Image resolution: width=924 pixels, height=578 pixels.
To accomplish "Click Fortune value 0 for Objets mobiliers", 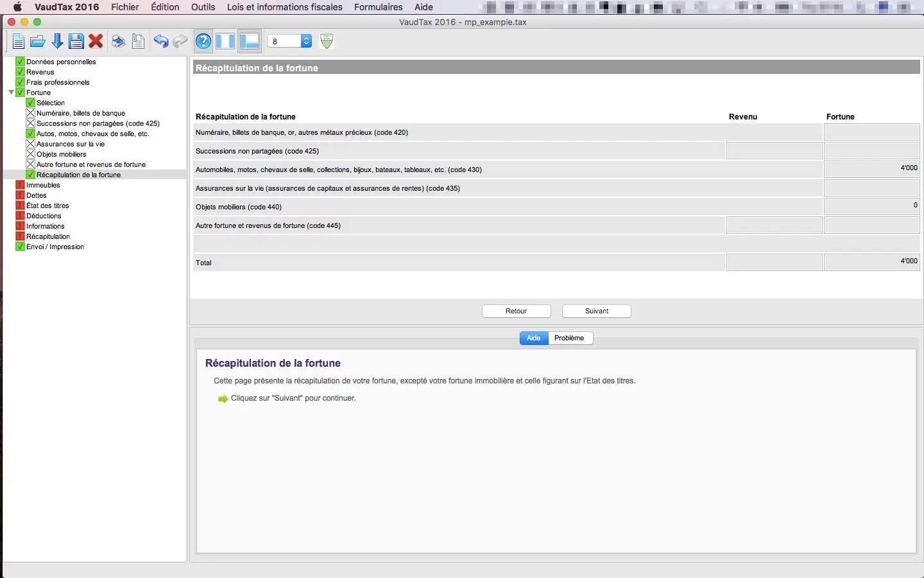I will (872, 207).
